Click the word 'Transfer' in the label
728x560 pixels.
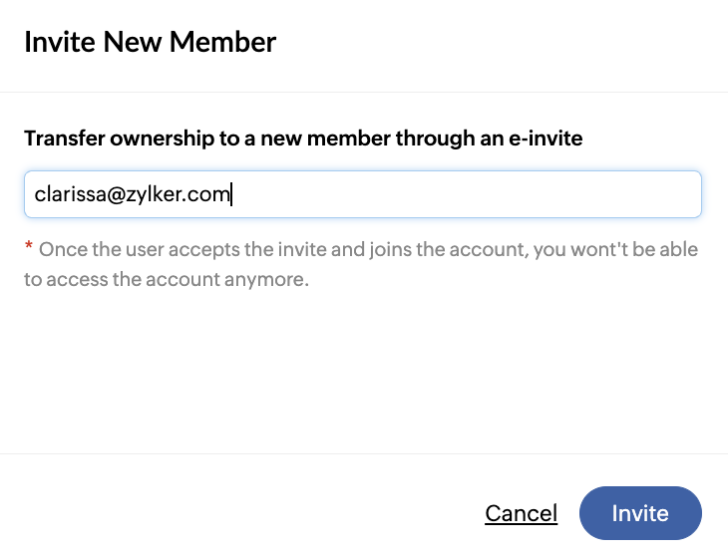tap(65, 139)
